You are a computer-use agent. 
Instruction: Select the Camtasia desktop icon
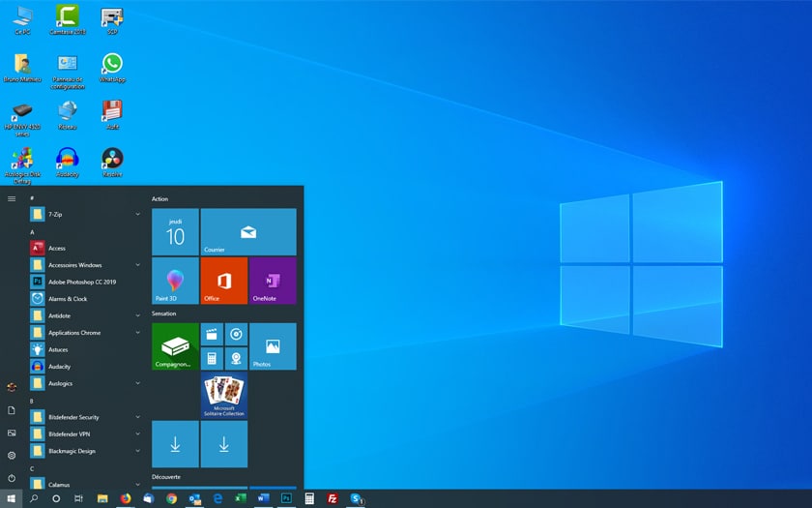pyautogui.click(x=67, y=19)
